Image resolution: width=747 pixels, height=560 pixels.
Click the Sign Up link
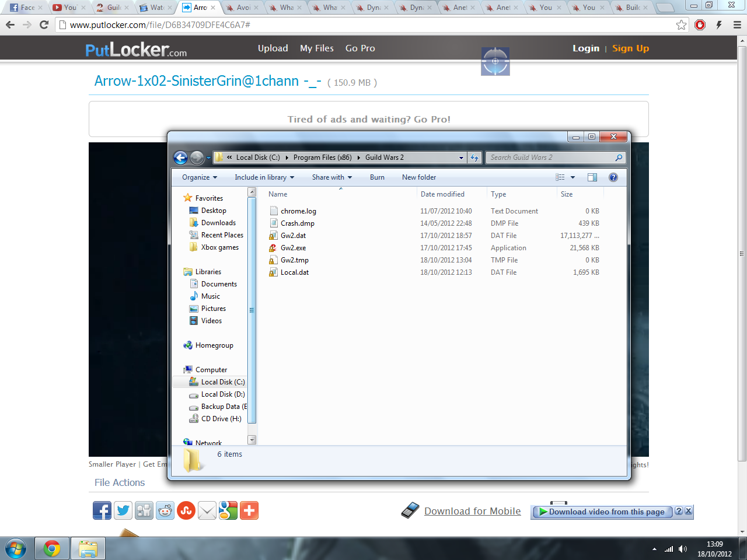(630, 48)
